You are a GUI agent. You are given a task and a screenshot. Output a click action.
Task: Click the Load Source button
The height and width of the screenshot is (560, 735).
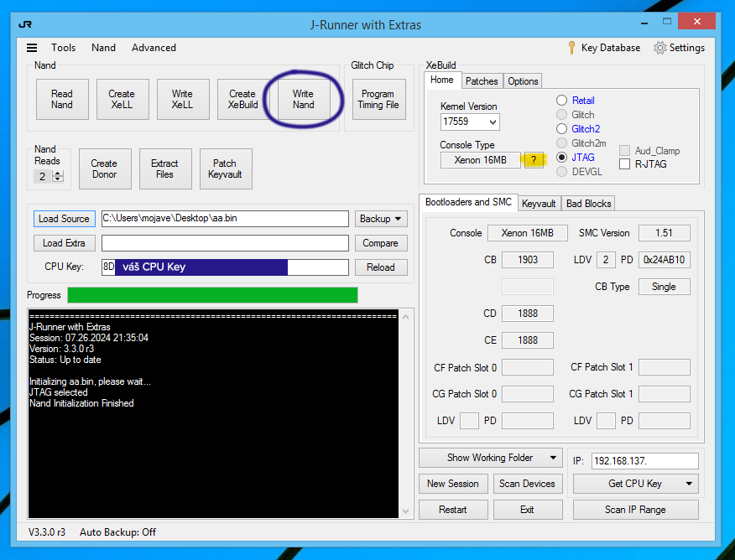point(65,219)
